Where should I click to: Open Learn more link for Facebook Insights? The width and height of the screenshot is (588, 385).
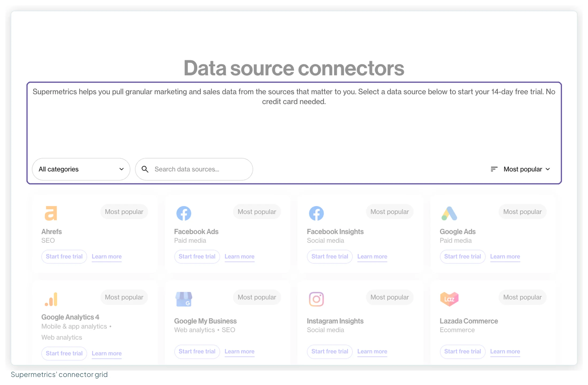372,257
